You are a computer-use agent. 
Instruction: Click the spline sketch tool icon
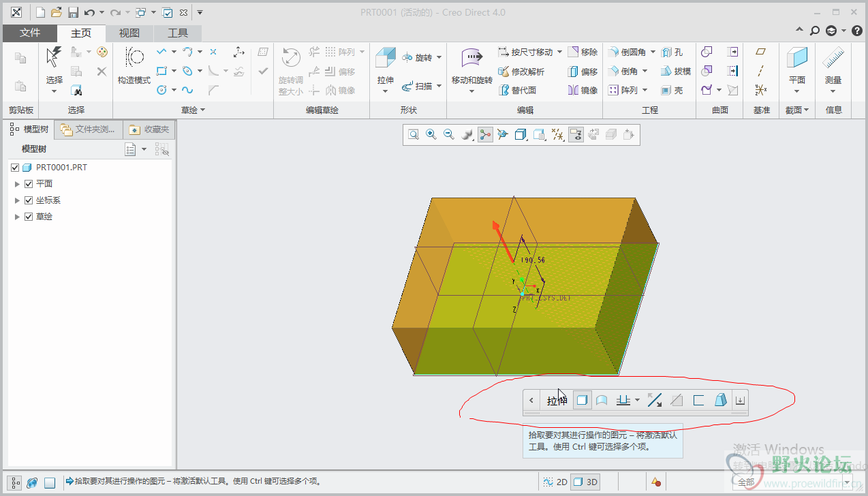coord(187,90)
